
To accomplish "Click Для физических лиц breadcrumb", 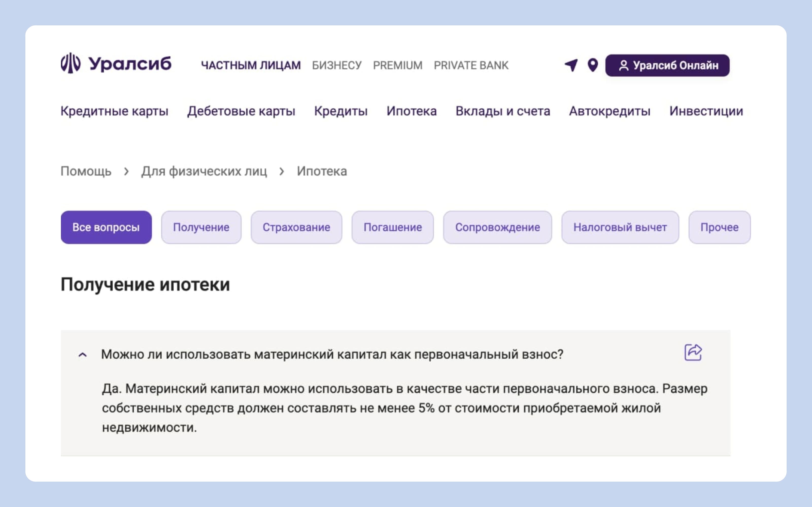I will tap(204, 171).
